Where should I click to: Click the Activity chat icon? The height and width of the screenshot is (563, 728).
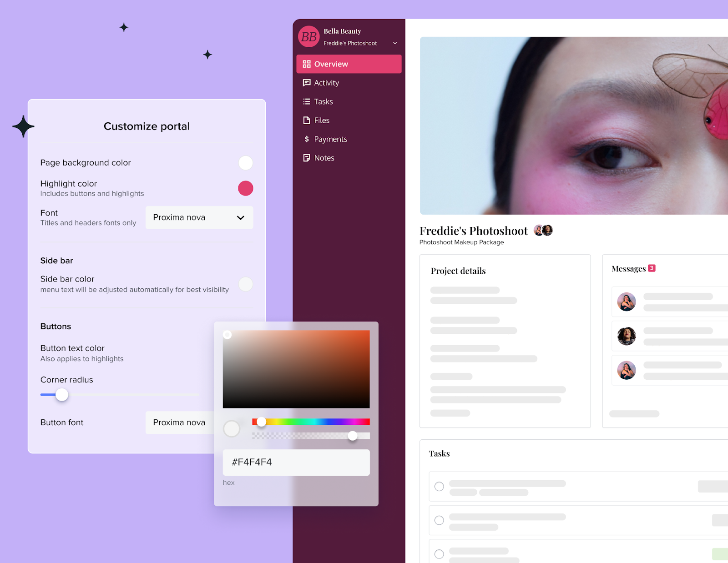click(307, 83)
